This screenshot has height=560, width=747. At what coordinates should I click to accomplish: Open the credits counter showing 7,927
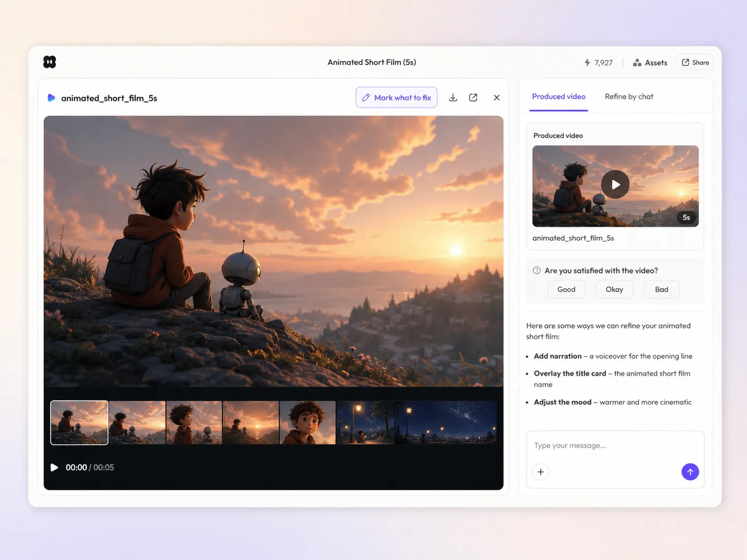(x=598, y=62)
